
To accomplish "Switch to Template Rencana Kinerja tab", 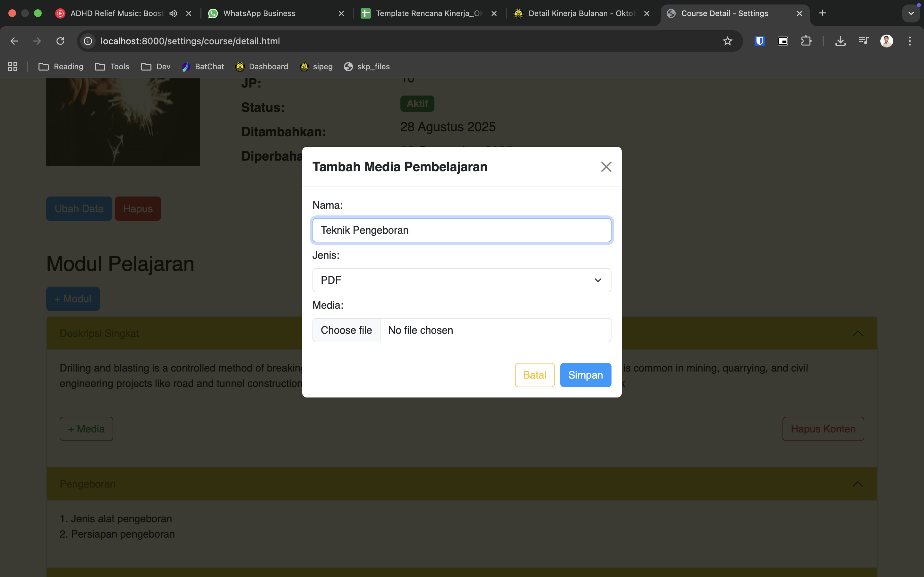I will 424,13.
